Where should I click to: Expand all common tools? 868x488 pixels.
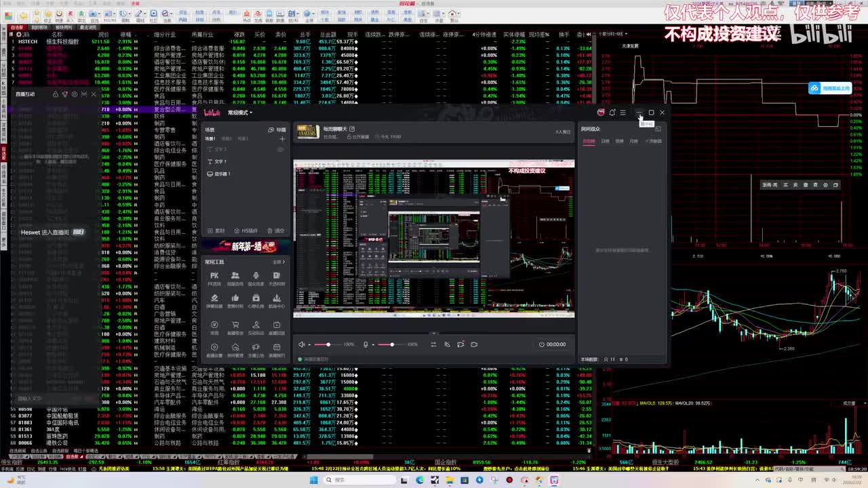point(279,262)
